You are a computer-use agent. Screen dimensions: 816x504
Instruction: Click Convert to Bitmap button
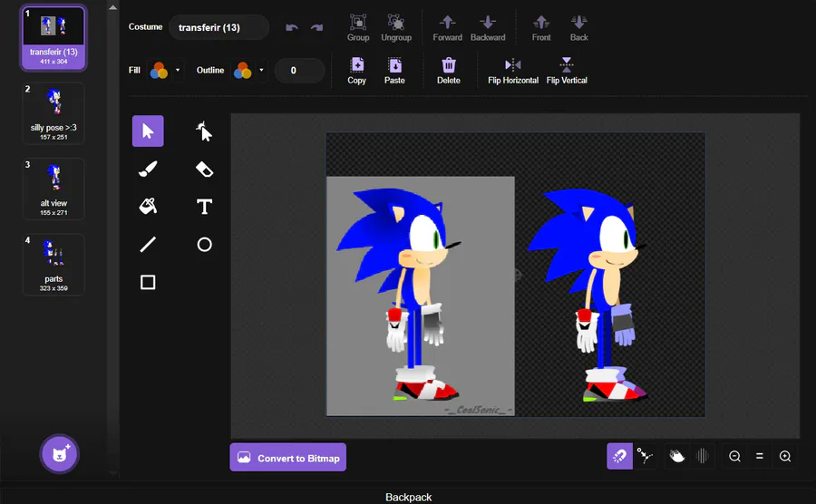[x=287, y=457]
